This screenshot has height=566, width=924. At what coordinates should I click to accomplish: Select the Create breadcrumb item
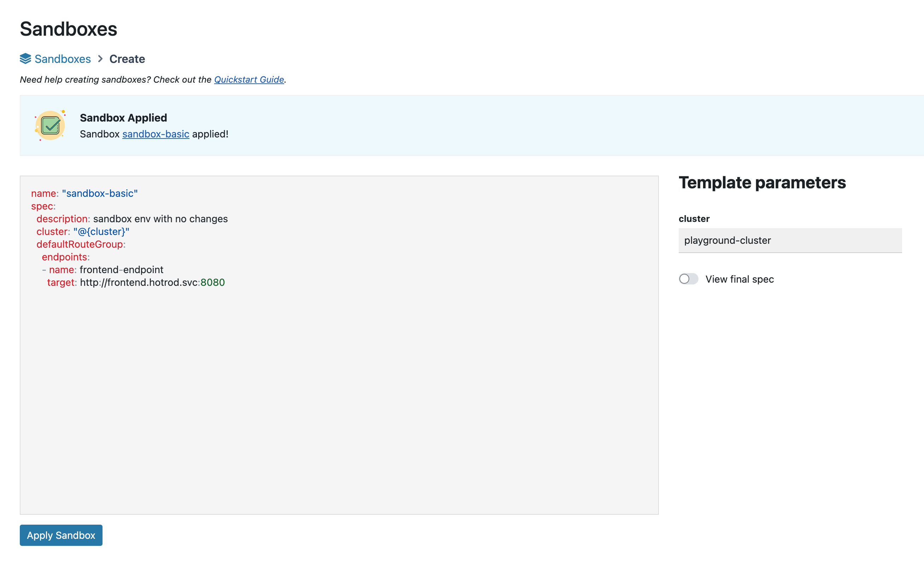[x=127, y=59]
